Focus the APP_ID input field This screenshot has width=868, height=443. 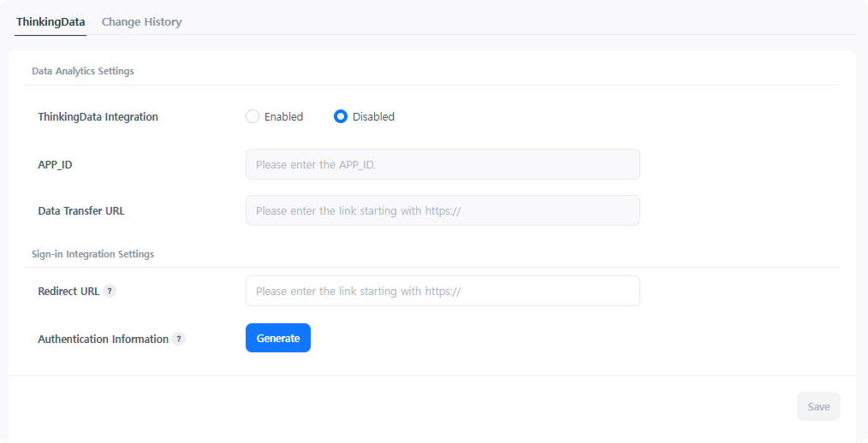click(443, 164)
